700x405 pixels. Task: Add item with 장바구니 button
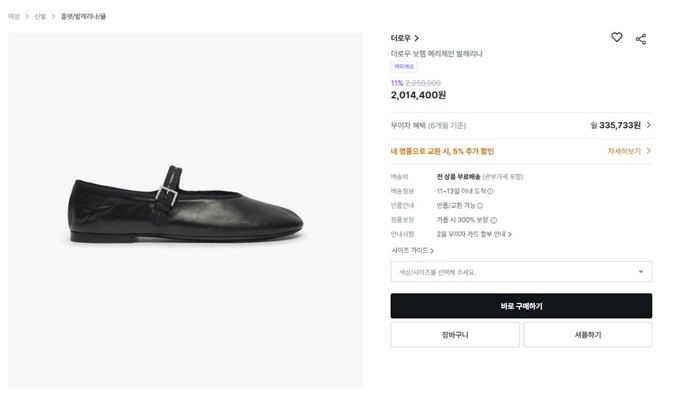pos(455,335)
